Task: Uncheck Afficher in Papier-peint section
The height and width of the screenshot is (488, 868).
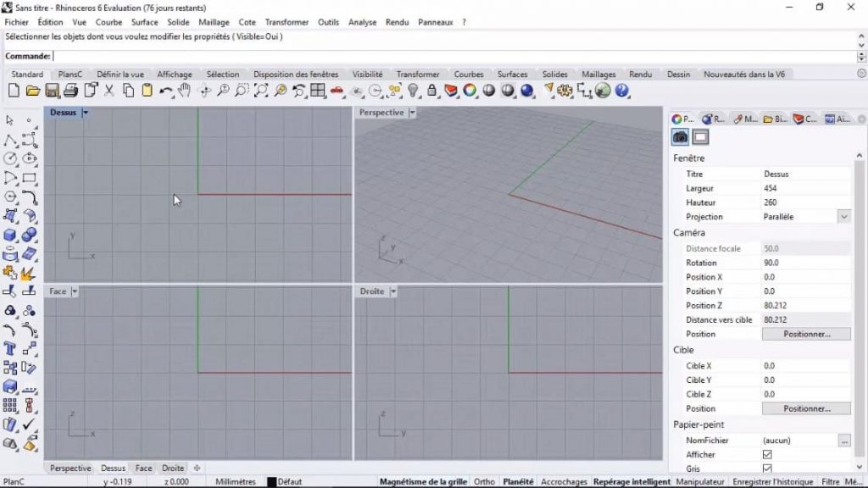Action: pos(767,454)
